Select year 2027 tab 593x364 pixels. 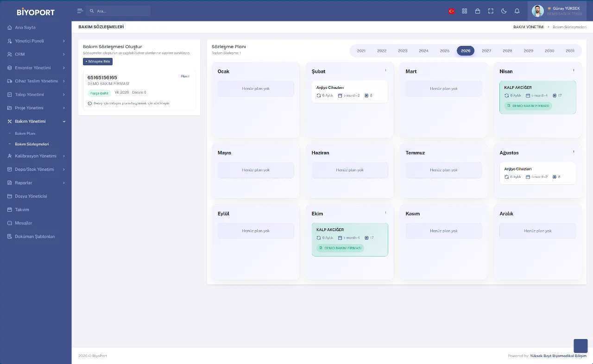pyautogui.click(x=486, y=51)
